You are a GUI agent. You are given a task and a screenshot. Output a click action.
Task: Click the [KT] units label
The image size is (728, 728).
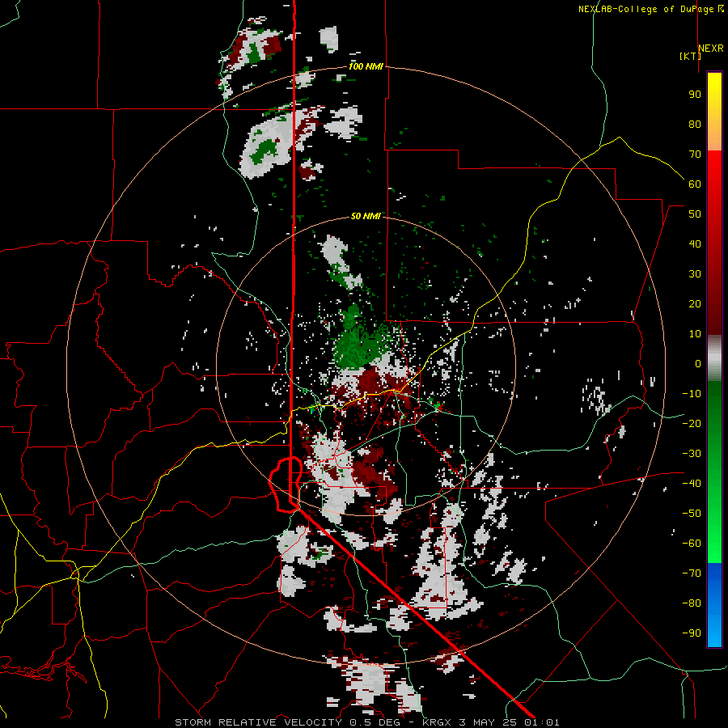[x=691, y=56]
